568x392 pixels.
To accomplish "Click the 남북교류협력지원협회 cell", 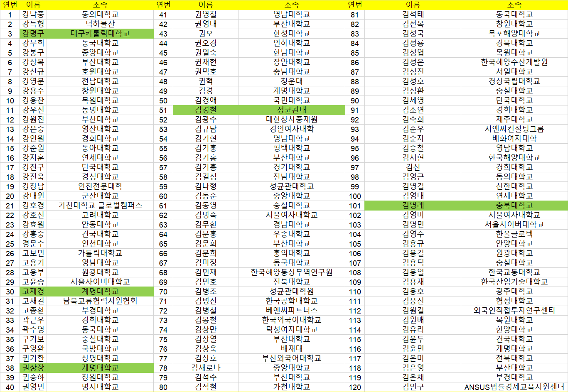I will [x=100, y=301].
